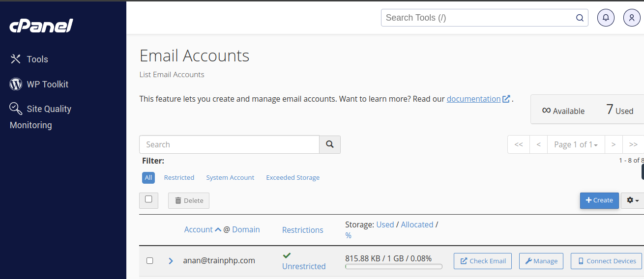Click the WP Toolkit WordPress icon
The image size is (644, 279).
[x=16, y=84]
